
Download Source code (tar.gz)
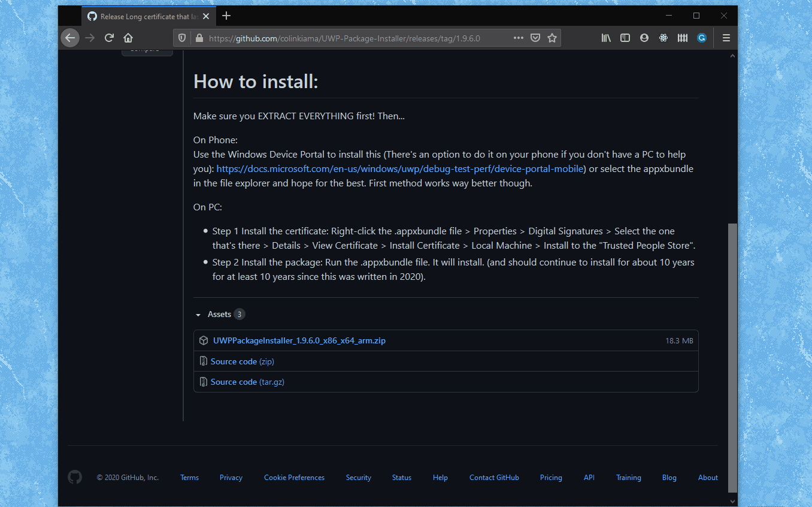[247, 382]
